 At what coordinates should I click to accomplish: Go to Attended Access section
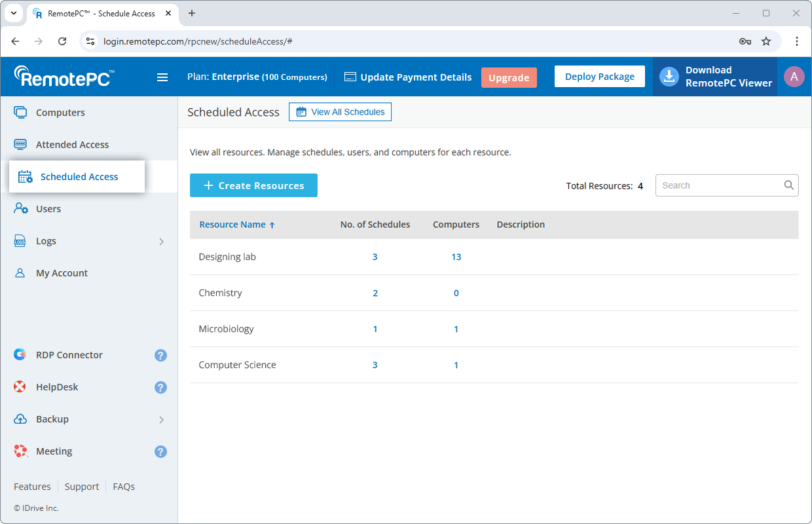pyautogui.click(x=72, y=145)
